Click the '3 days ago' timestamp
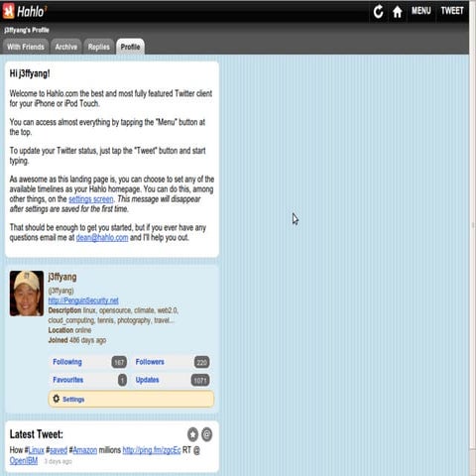This screenshot has width=476, height=476. click(59, 461)
